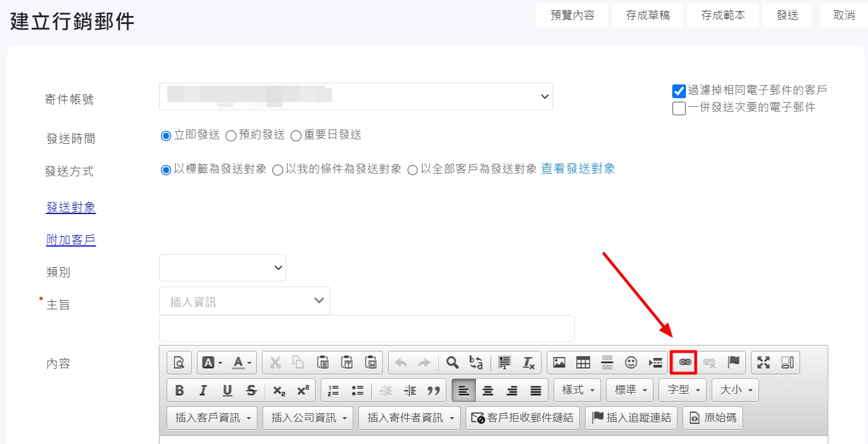The image size is (868, 444).
Task: Choose 以全部客戶為發送對象 radio button
Action: tap(413, 170)
